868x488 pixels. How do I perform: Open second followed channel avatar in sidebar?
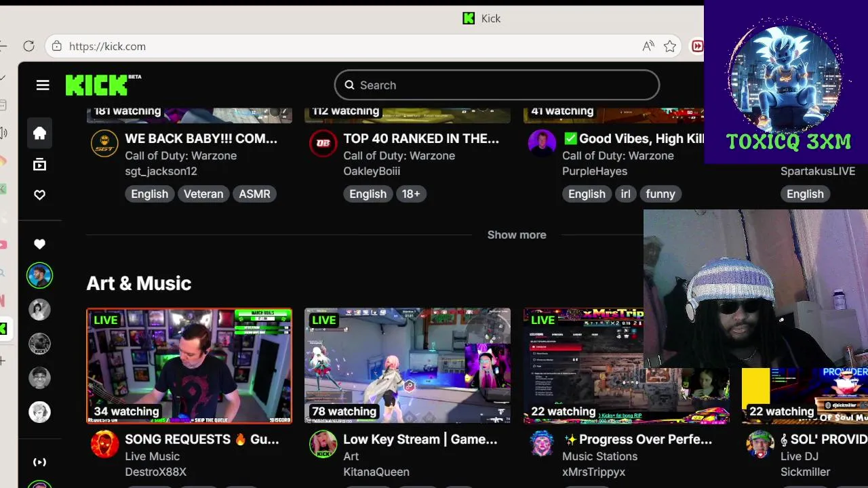tap(39, 310)
